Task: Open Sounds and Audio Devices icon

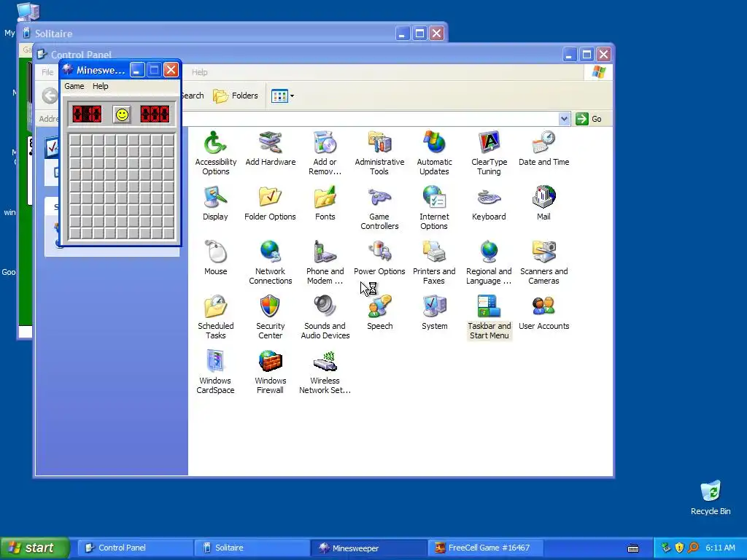Action: click(x=325, y=307)
